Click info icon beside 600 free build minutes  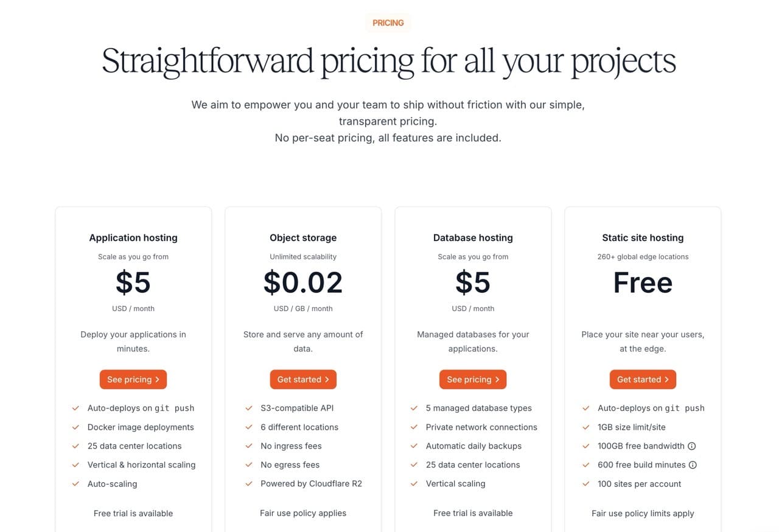pyautogui.click(x=693, y=465)
